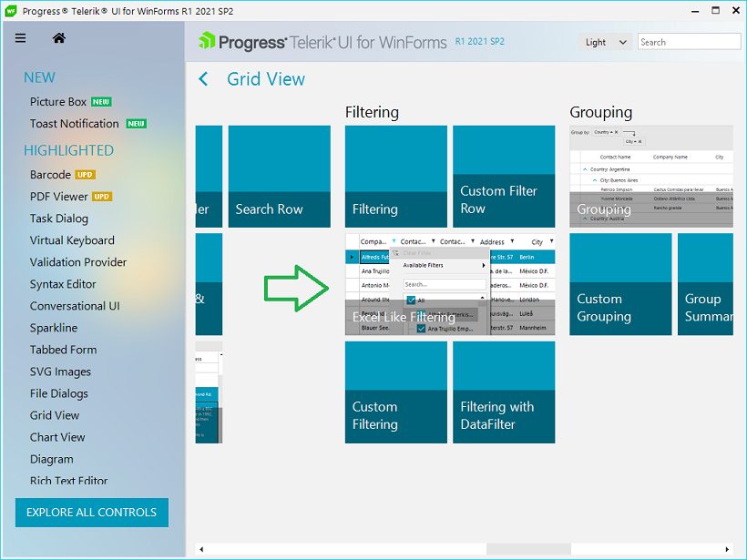The width and height of the screenshot is (747, 560).
Task: Open the Custom Filtering tile
Action: [396, 392]
